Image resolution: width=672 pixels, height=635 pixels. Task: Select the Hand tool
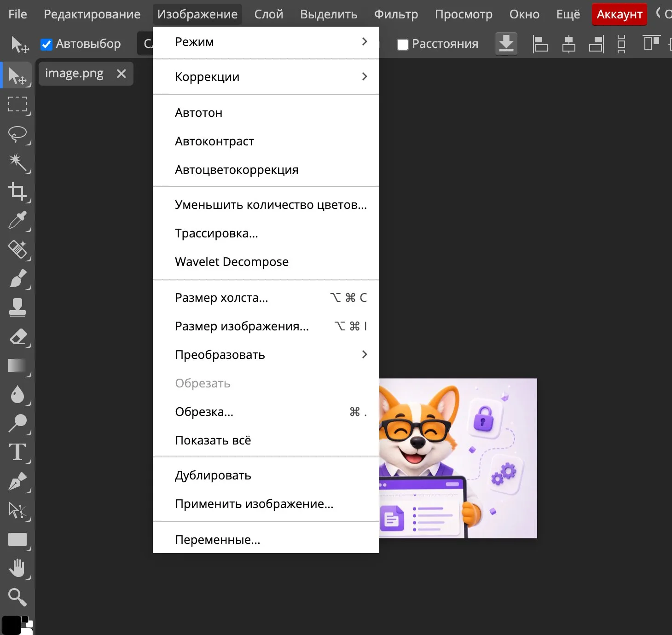[x=17, y=568]
